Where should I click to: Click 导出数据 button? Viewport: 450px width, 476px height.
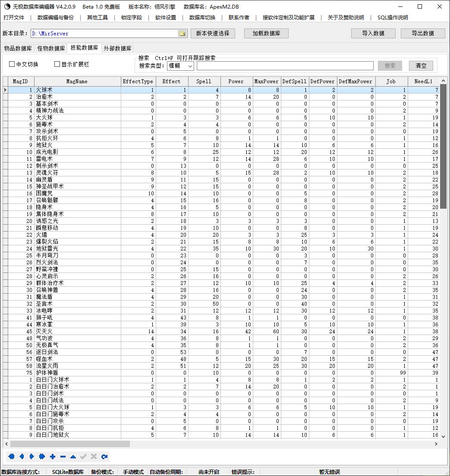pos(423,33)
